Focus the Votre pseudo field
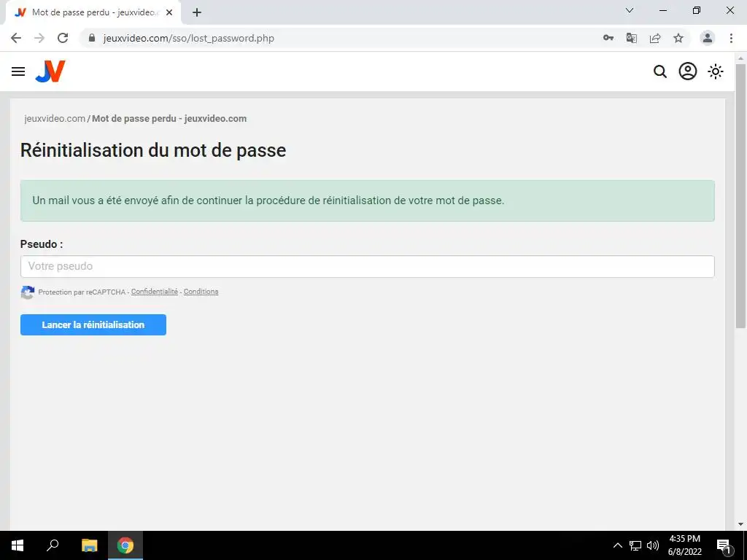 point(368,267)
